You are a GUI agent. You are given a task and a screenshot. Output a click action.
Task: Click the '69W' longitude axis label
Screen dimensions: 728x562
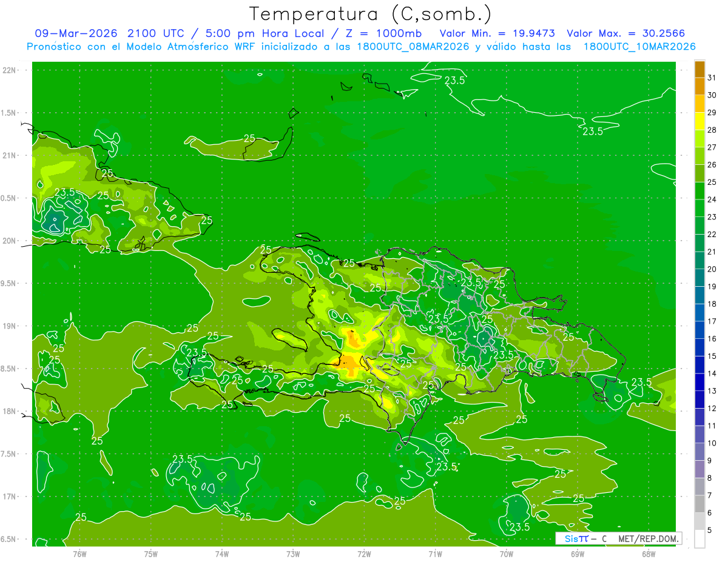pos(577,554)
